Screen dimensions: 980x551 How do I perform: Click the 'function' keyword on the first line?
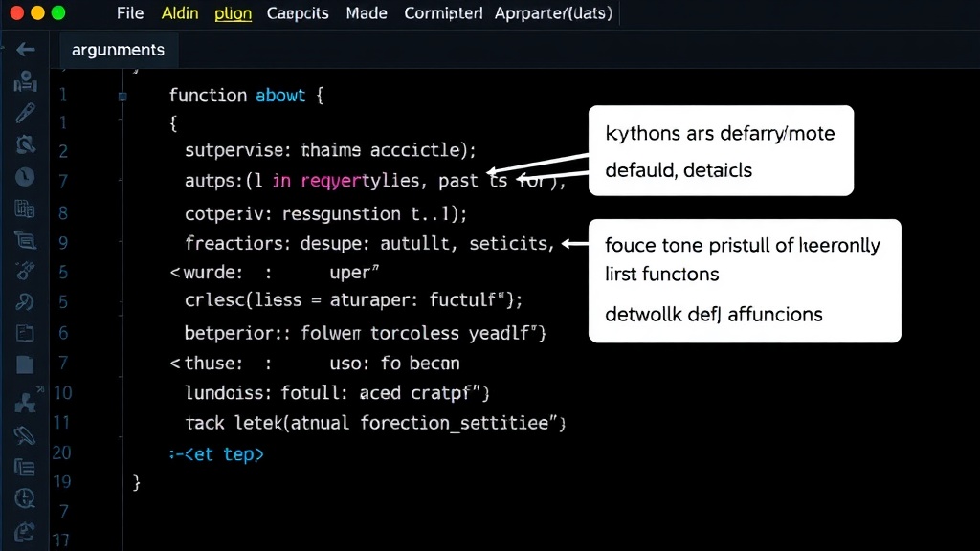pos(208,96)
